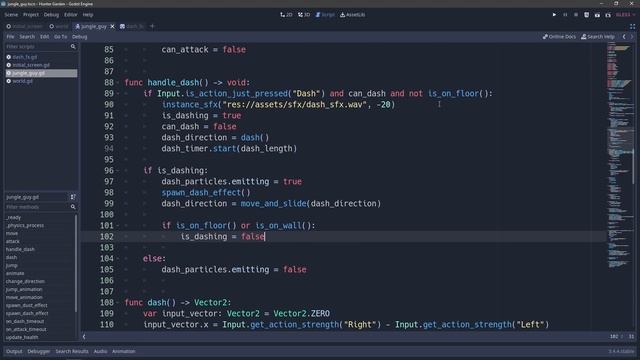Stop the running scene

point(576,15)
